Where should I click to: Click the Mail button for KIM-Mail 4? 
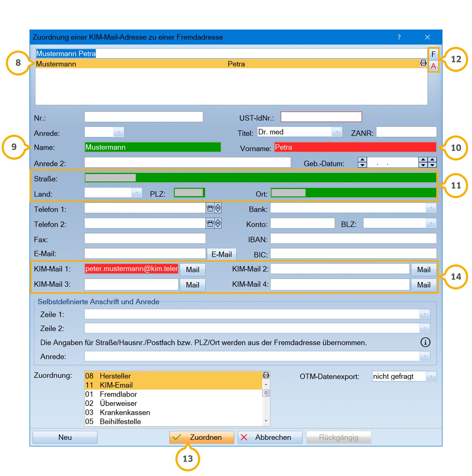[424, 285]
